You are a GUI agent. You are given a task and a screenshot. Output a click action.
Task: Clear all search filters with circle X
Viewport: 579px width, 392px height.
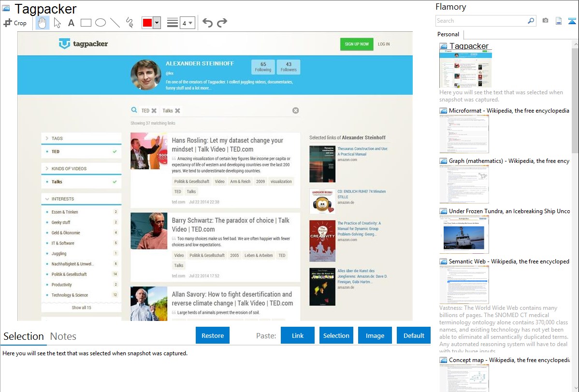[295, 111]
